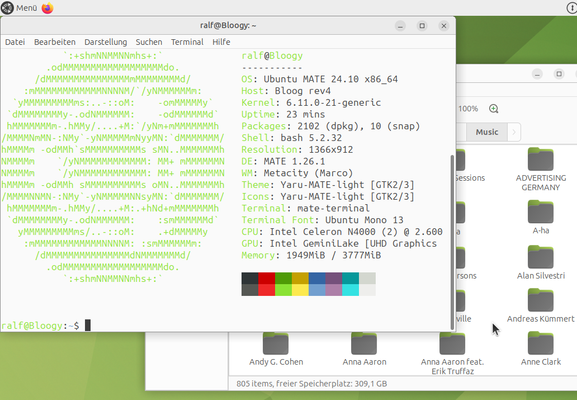
Task: Close the ralf@Bloogy terminal window
Action: pyautogui.click(x=444, y=26)
